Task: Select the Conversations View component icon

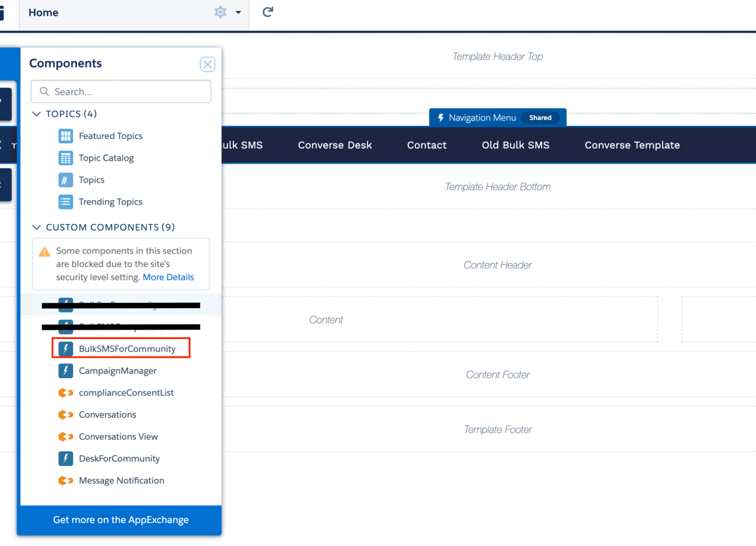Action: tap(66, 436)
